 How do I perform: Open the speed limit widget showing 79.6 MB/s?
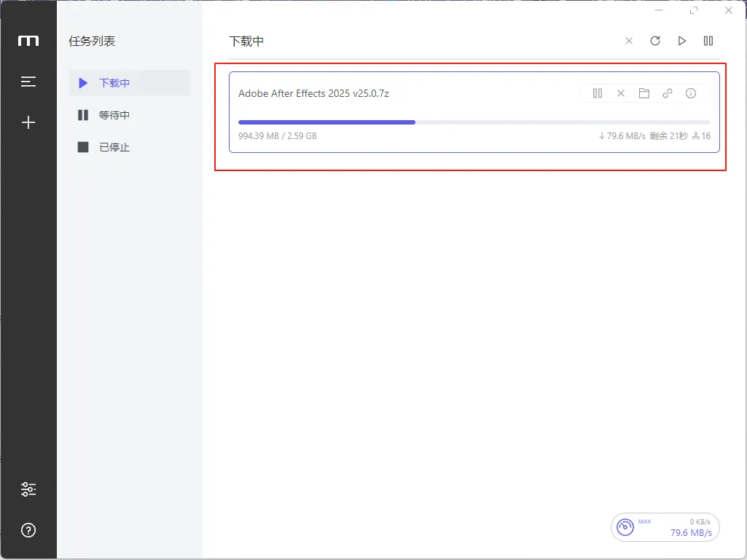pyautogui.click(x=665, y=527)
